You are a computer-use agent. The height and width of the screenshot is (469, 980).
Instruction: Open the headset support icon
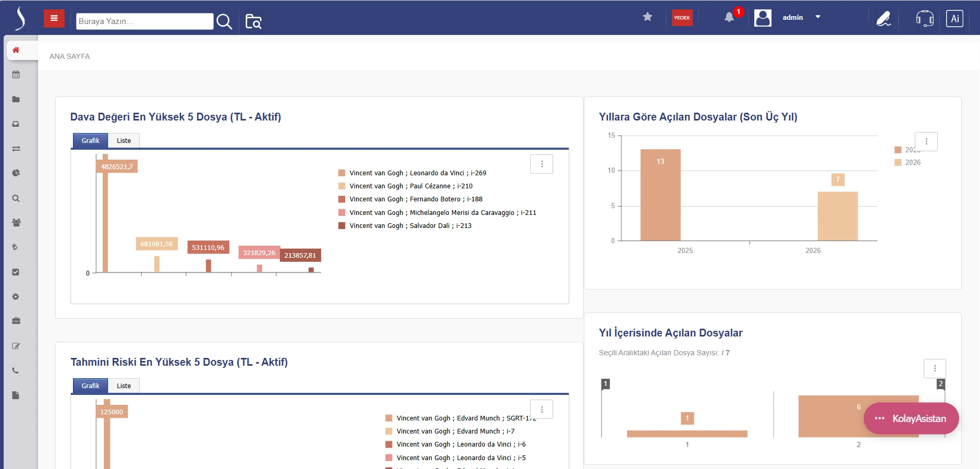tap(924, 19)
